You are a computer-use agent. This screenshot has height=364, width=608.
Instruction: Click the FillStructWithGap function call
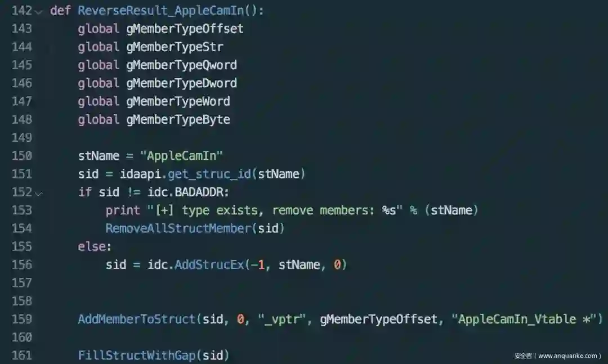point(137,356)
